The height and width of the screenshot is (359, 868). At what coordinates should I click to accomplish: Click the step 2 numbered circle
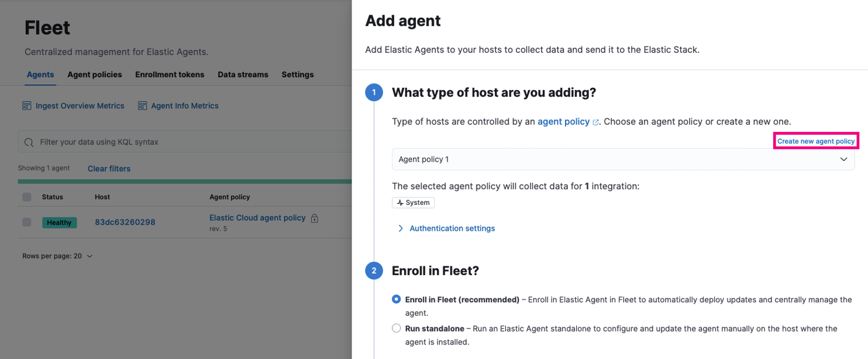(374, 271)
